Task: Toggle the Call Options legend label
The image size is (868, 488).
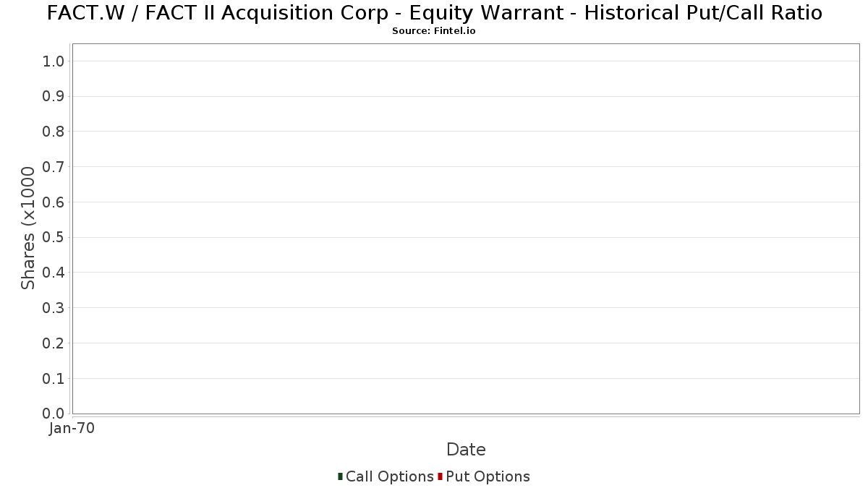Action: point(389,476)
